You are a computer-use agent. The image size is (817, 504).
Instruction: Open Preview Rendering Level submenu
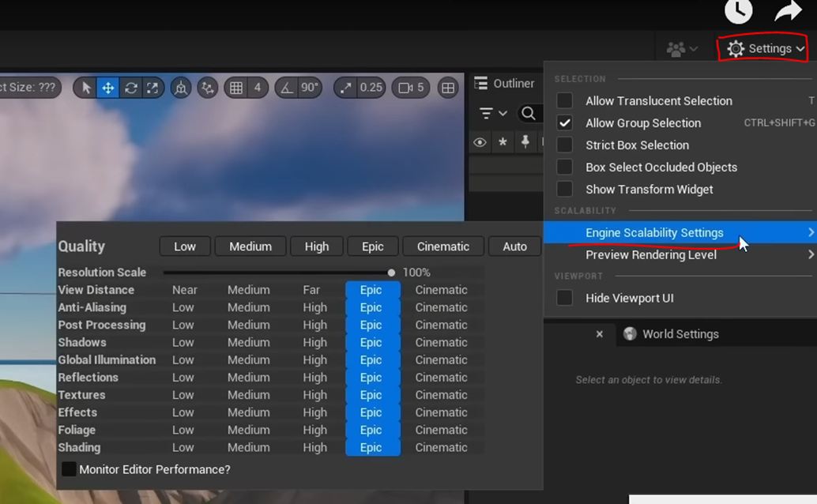coord(680,254)
